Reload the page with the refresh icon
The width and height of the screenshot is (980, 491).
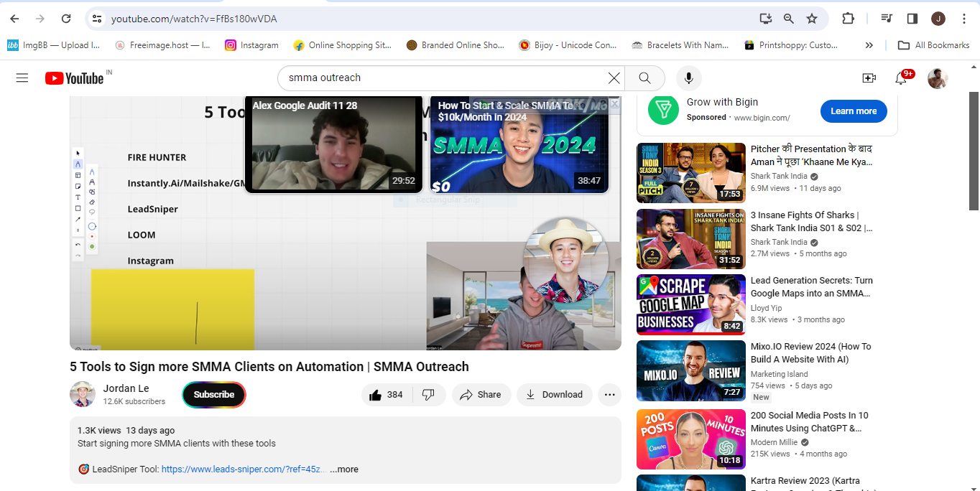[66, 19]
